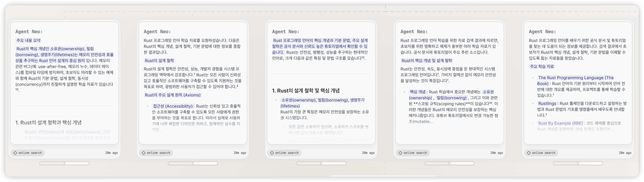This screenshot has width=644, height=182.
Task: Click the diamond icon on fourth card's online search chip
Action: (x=400, y=153)
